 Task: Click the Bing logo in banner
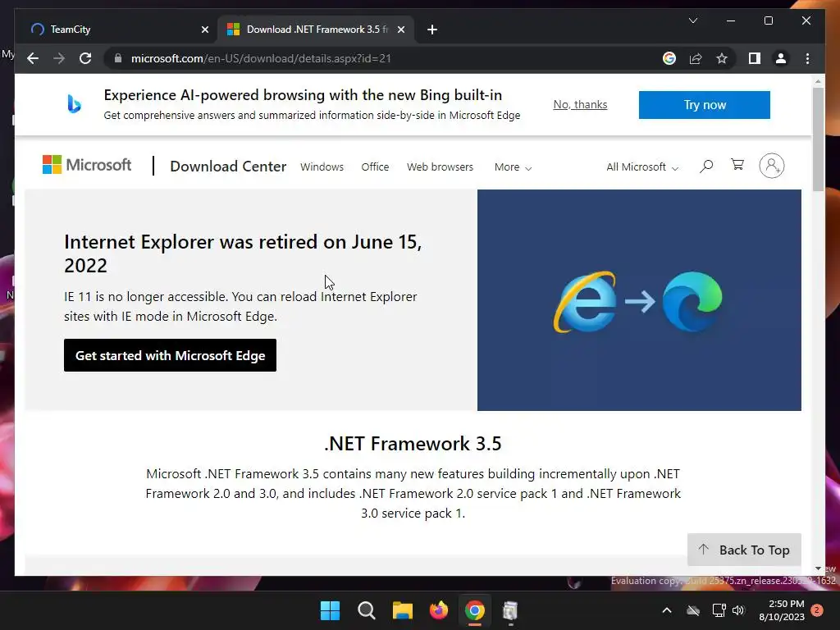(x=74, y=104)
